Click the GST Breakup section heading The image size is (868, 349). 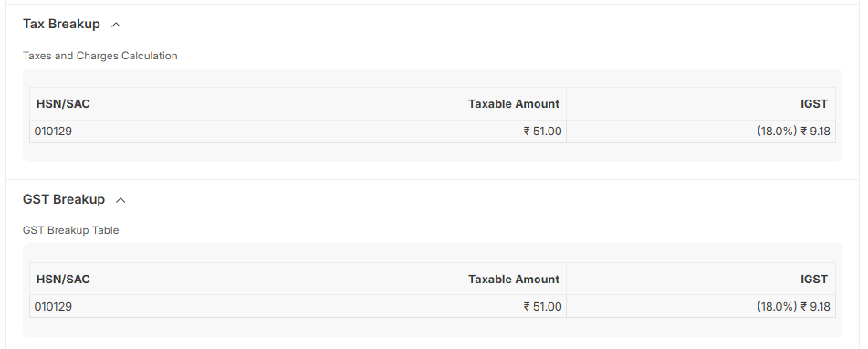pyautogui.click(x=64, y=199)
